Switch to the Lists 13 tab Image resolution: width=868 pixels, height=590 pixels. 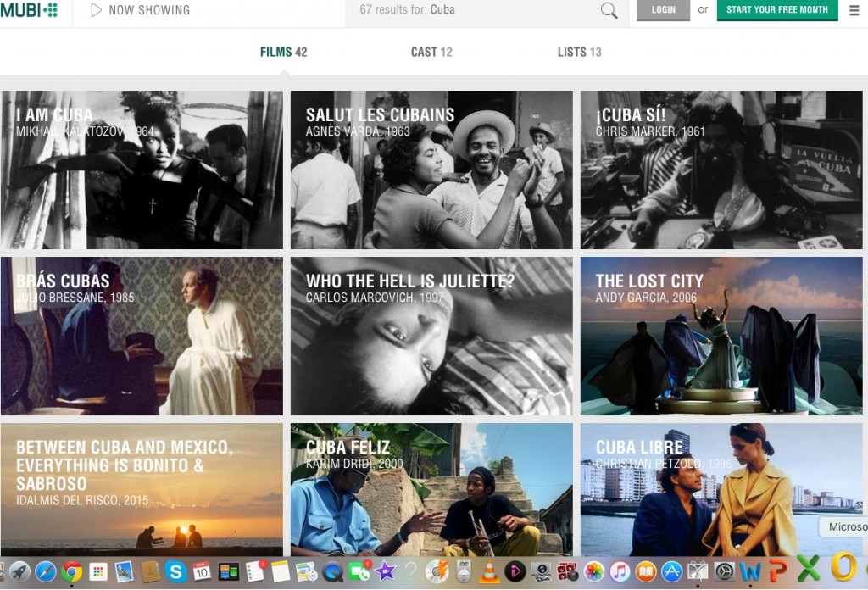[579, 52]
